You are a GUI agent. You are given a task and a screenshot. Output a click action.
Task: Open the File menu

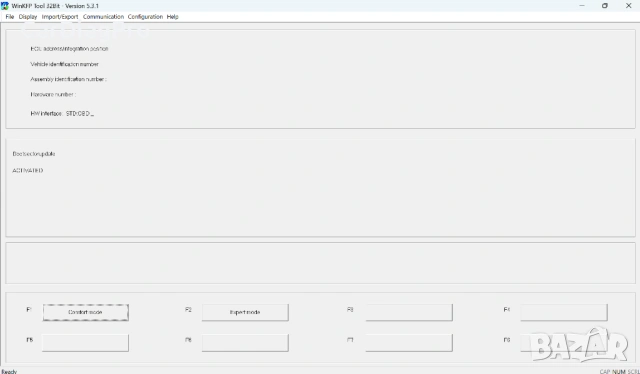point(10,17)
